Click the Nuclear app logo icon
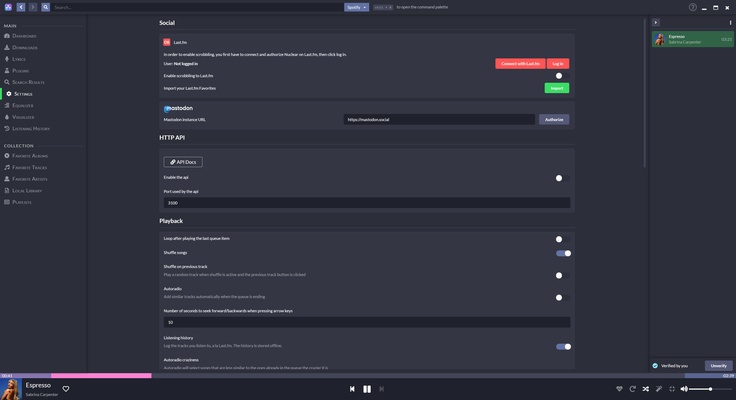Image resolution: width=736 pixels, height=400 pixels. [8, 7]
